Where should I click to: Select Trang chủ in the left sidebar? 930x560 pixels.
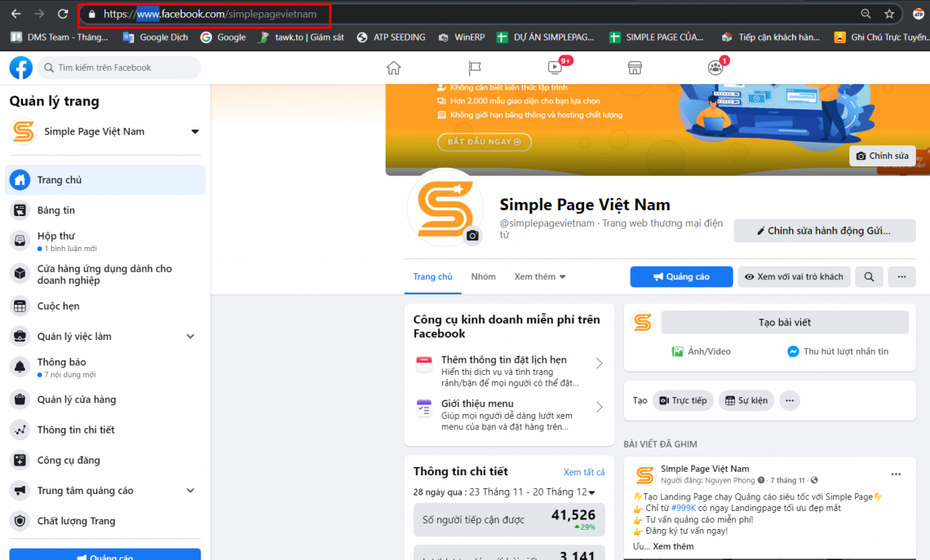[x=105, y=179]
